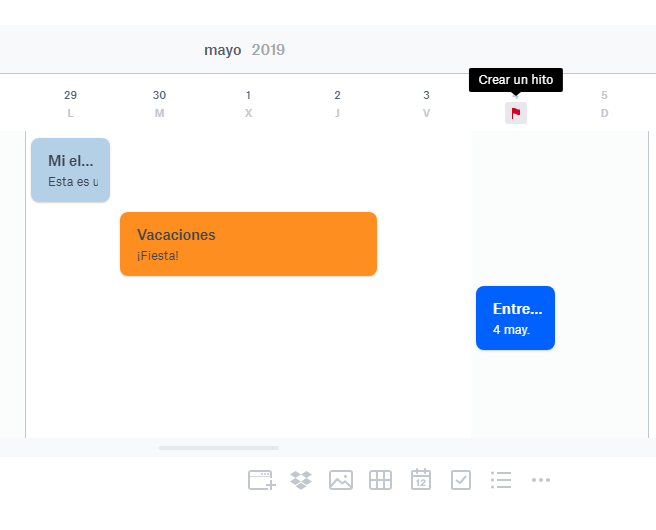This screenshot has height=530, width=656.
Task: Click the 2019 year label
Action: tap(268, 50)
